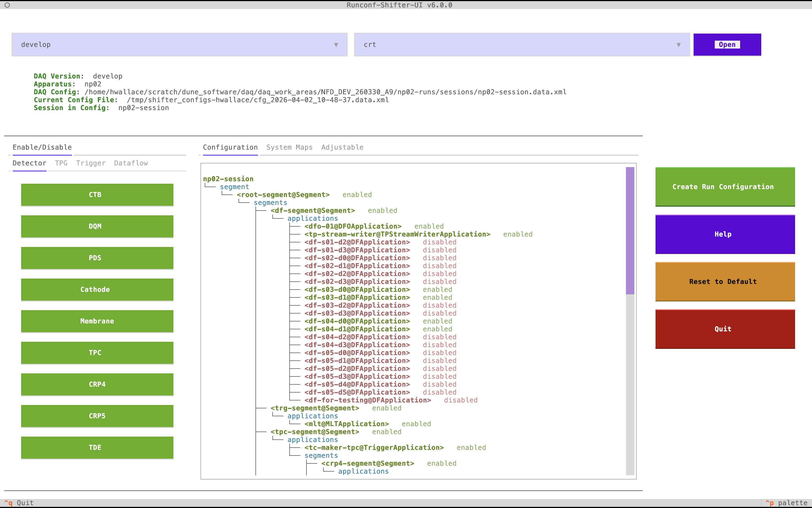Select the segments node under root-segment

point(270,203)
